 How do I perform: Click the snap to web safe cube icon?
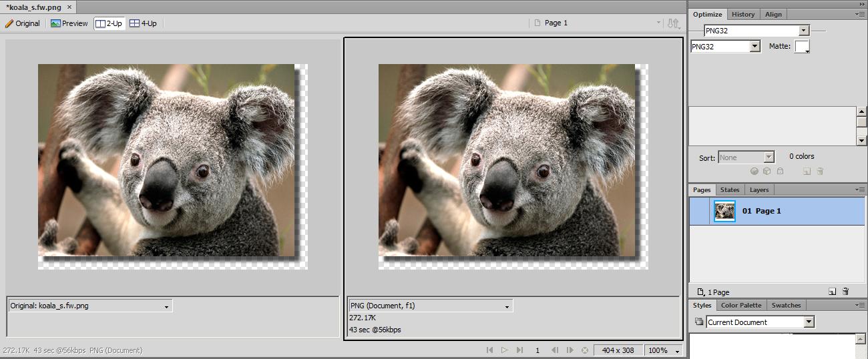coord(767,171)
